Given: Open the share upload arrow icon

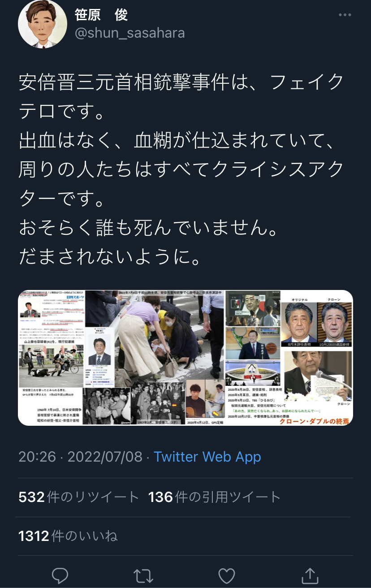Looking at the screenshot, I should [310, 575].
